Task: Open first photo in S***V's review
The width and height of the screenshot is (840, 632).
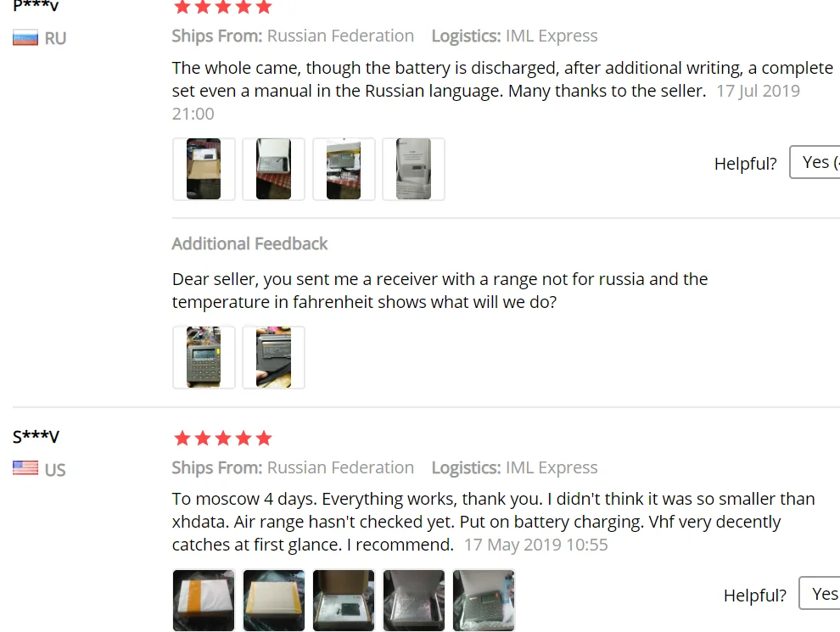Action: coord(204,600)
